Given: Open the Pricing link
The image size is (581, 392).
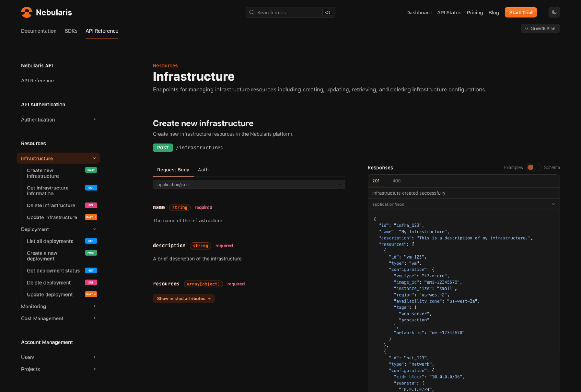Looking at the screenshot, I should (x=475, y=13).
